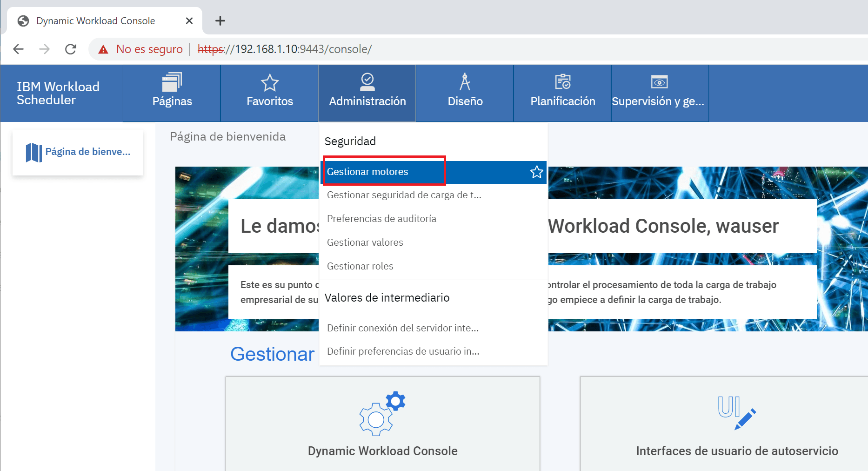Open the Supervisión y ge... menu label
This screenshot has width=868, height=471.
point(658,101)
